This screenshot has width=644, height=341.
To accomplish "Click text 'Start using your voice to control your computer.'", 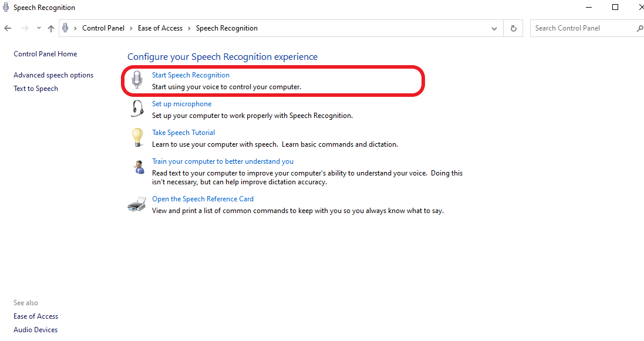I will 226,87.
